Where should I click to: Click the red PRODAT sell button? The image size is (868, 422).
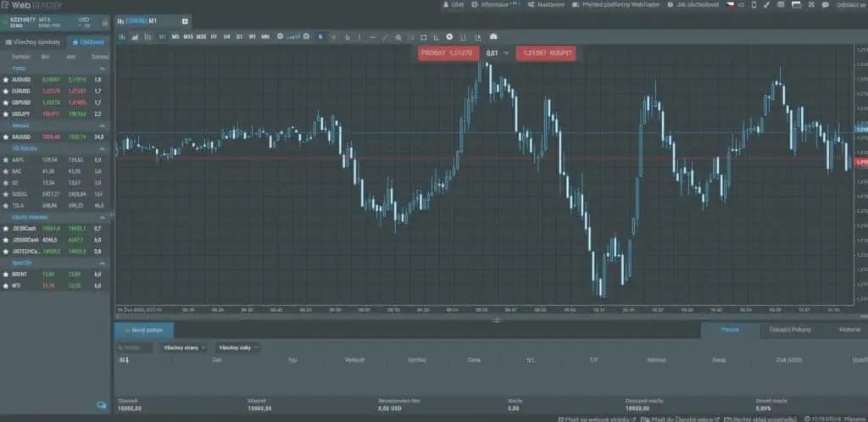click(448, 53)
